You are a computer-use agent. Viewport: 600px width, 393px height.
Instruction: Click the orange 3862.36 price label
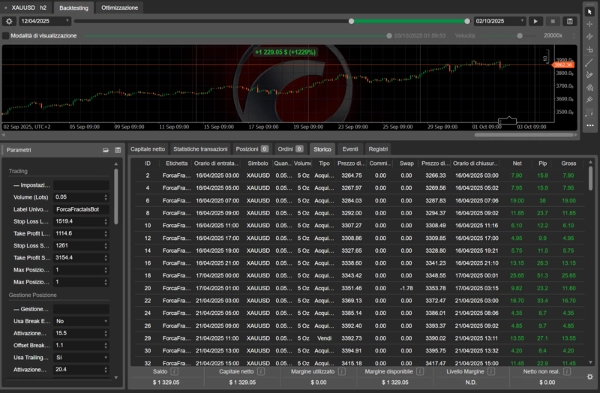[x=563, y=65]
